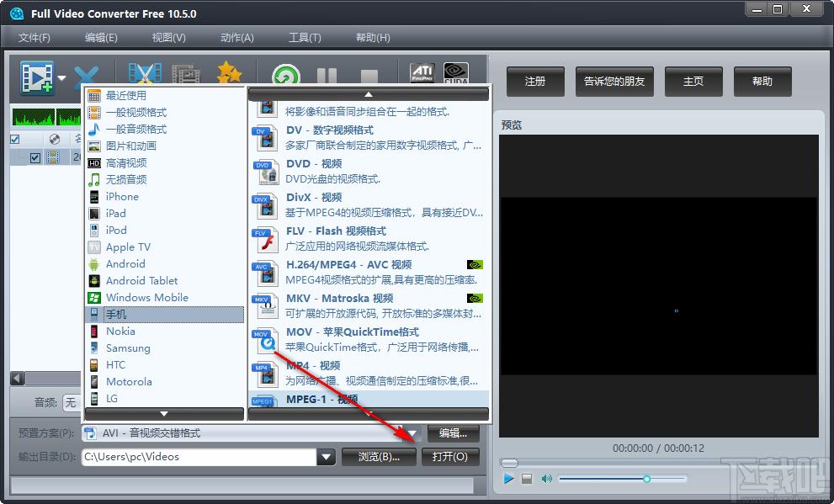Select 一般音频格式 category
The image size is (834, 504).
point(164,130)
